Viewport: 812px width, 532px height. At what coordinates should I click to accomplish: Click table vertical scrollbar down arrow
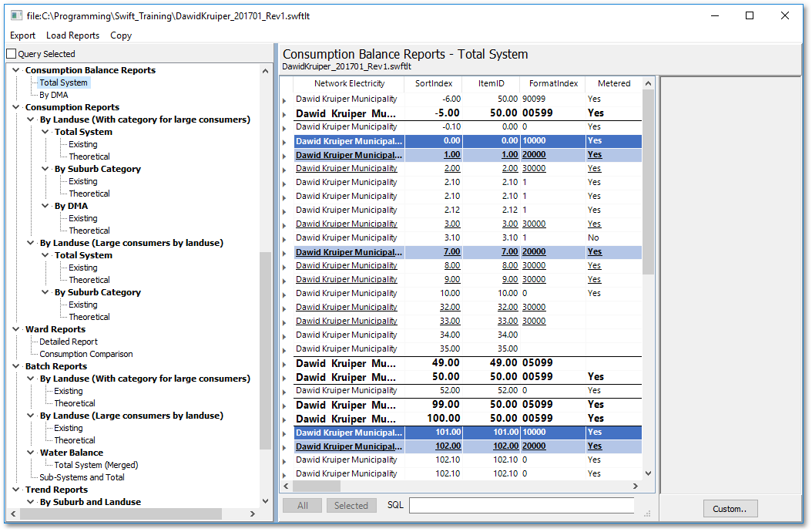point(649,473)
